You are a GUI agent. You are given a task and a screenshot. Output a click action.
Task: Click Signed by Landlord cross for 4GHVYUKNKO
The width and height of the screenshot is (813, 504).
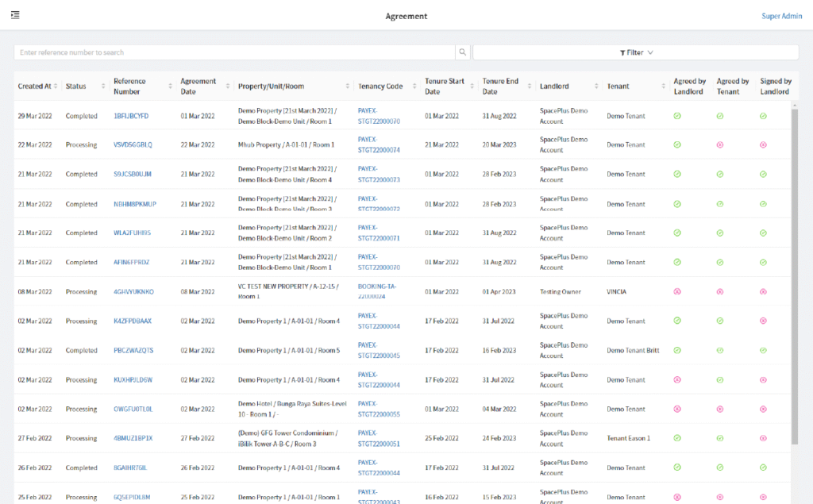pyautogui.click(x=763, y=291)
